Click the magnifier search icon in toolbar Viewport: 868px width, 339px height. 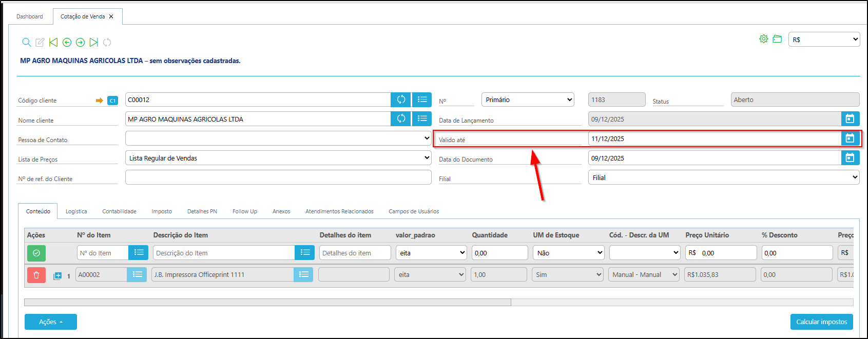(x=27, y=43)
